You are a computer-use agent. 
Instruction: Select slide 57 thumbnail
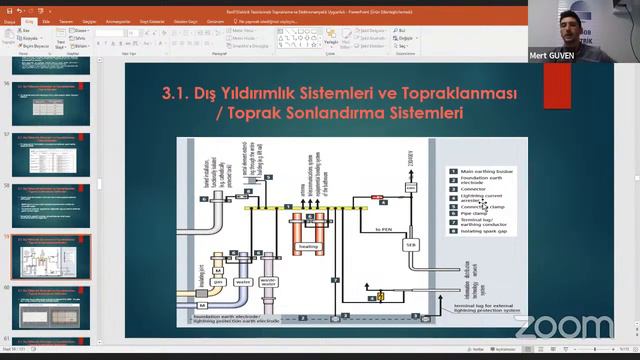click(51, 155)
